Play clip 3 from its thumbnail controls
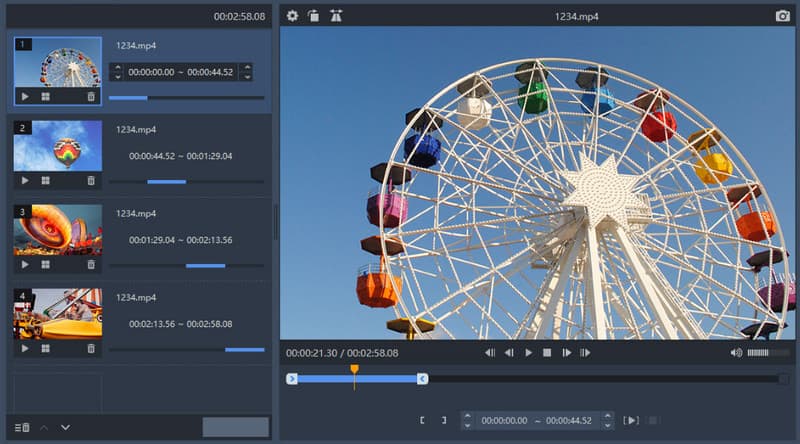The height and width of the screenshot is (444, 800). pos(25,265)
